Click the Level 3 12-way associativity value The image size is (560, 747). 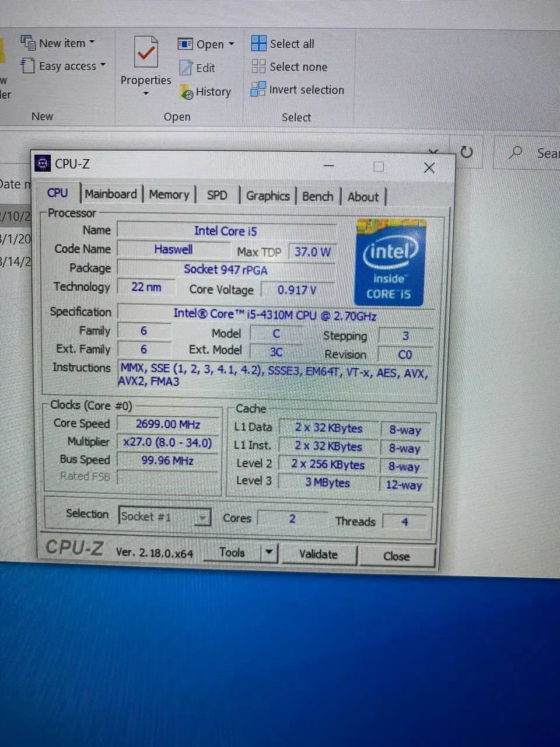[404, 485]
